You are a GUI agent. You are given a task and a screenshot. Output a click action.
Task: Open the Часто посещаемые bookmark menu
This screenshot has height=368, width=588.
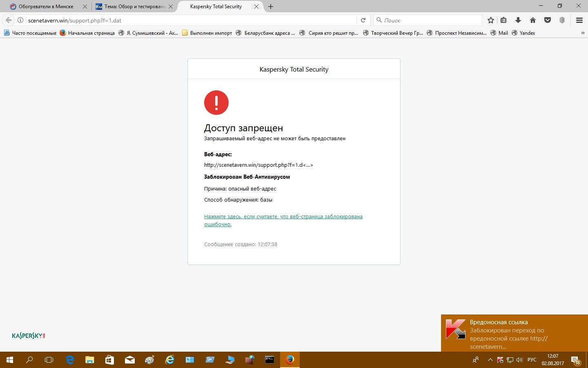30,33
